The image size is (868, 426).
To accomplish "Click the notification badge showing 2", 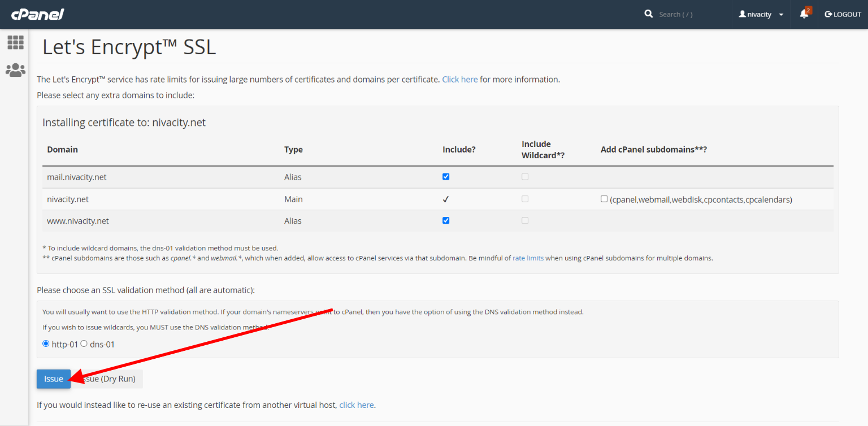I will 809,9.
